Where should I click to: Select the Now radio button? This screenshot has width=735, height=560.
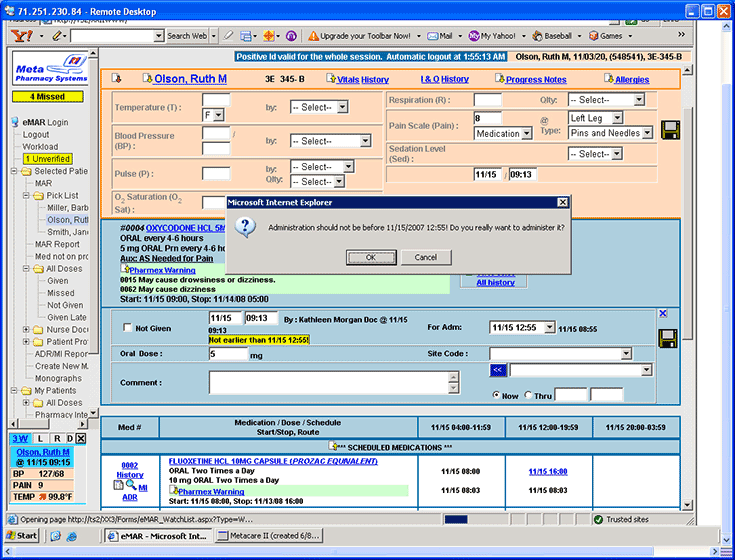[496, 395]
